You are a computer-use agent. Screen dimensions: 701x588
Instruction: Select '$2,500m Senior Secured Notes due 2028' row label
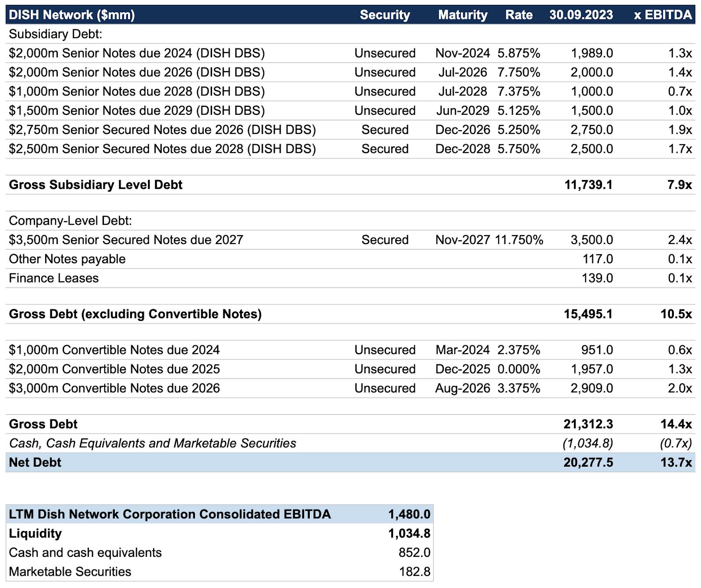(x=162, y=149)
